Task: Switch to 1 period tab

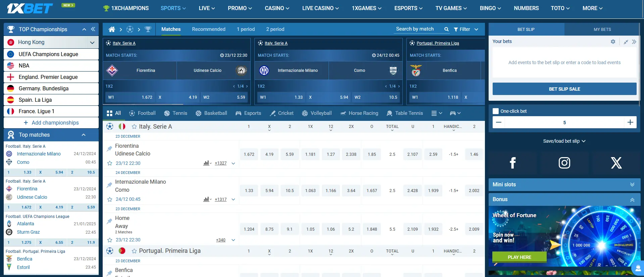Action: click(246, 29)
